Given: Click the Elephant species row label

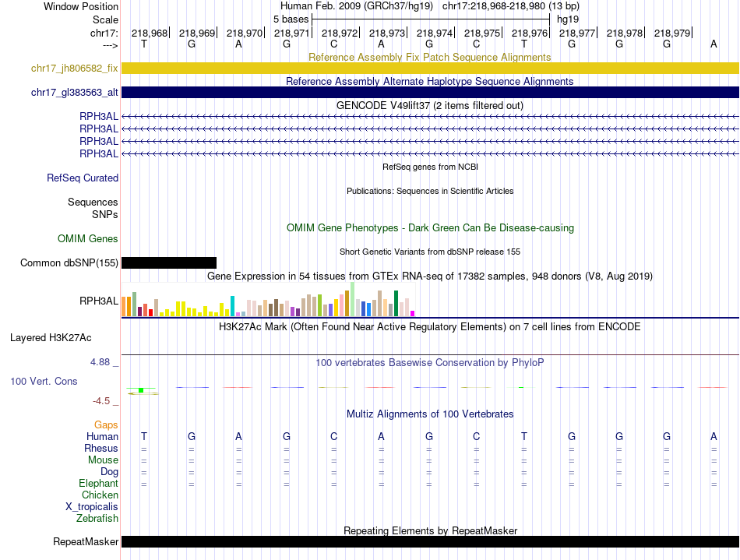Looking at the screenshot, I should [98, 483].
